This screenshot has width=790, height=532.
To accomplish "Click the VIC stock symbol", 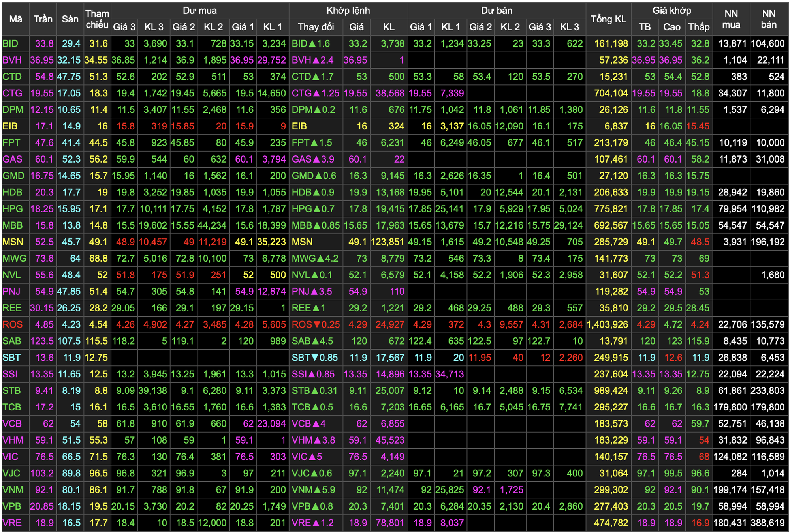I will (10, 457).
